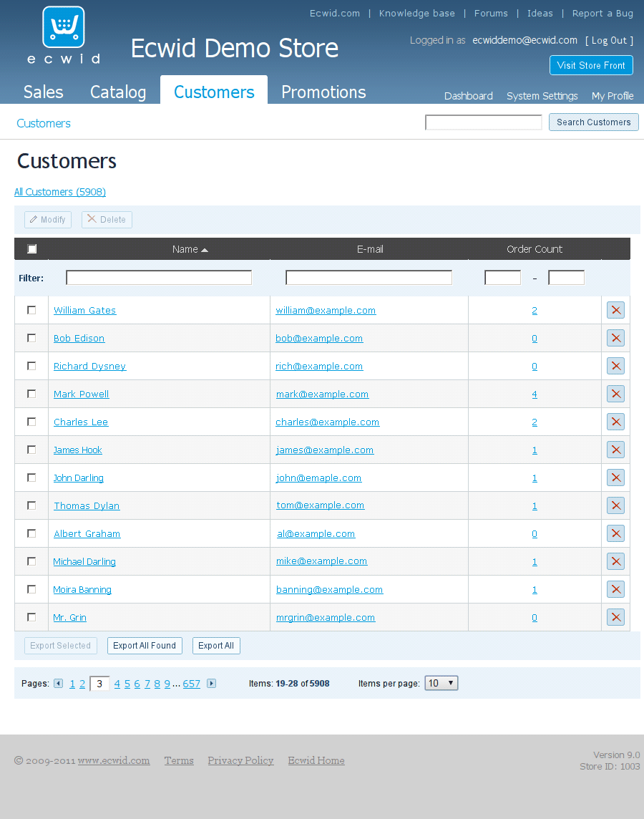The height and width of the screenshot is (819, 644).
Task: Focus the maximum Order Count filter field
Action: click(x=566, y=278)
